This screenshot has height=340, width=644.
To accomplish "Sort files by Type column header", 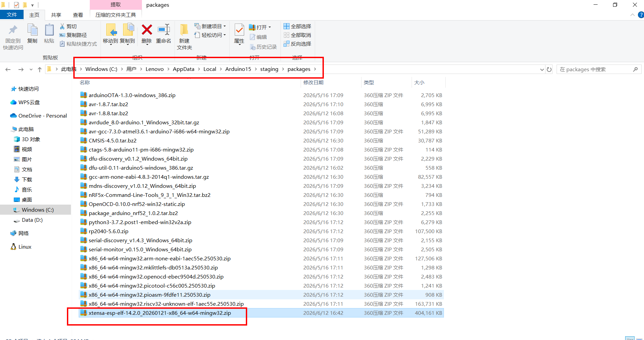I will coord(369,82).
